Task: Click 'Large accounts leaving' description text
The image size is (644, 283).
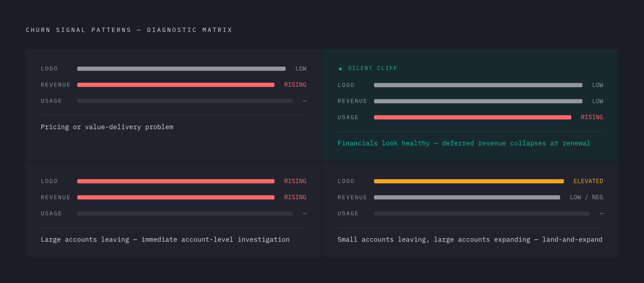Action: coord(165,240)
